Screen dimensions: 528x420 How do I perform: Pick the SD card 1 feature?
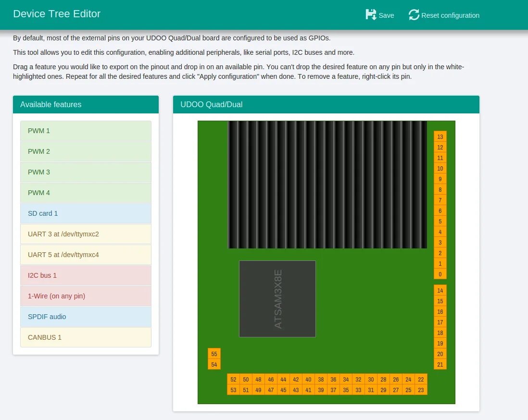click(86, 213)
